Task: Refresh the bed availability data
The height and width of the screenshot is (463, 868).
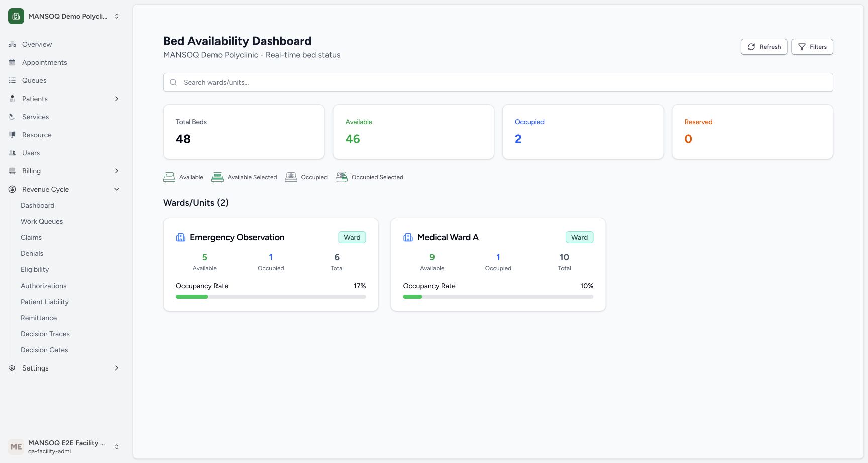Action: click(764, 47)
